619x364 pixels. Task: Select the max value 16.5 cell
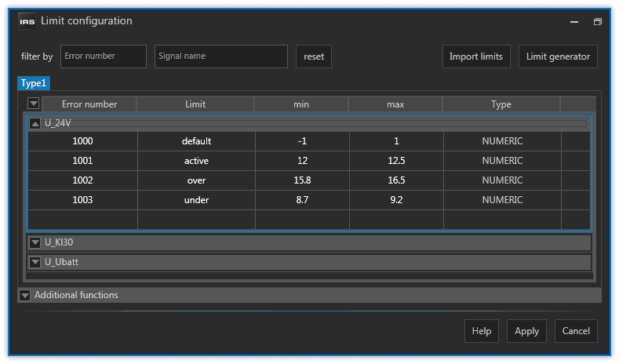click(396, 180)
